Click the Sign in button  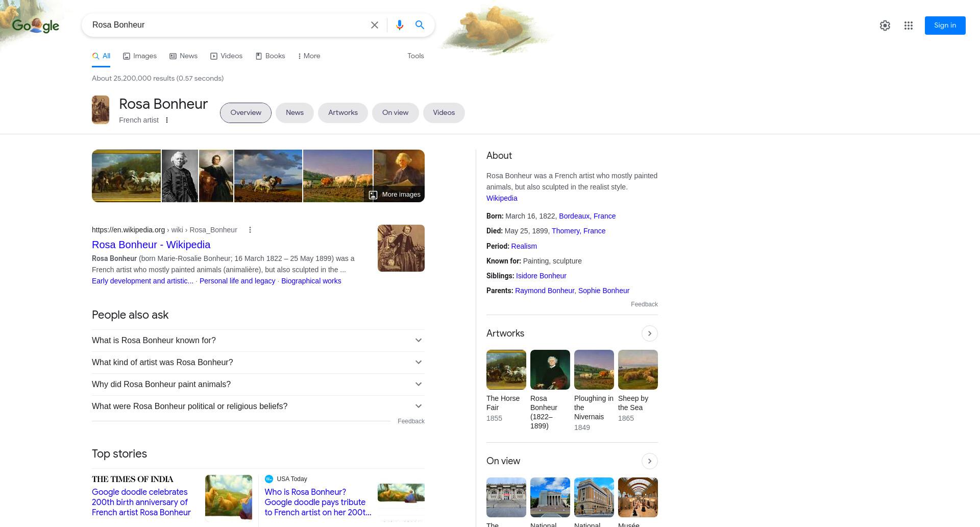(945, 26)
